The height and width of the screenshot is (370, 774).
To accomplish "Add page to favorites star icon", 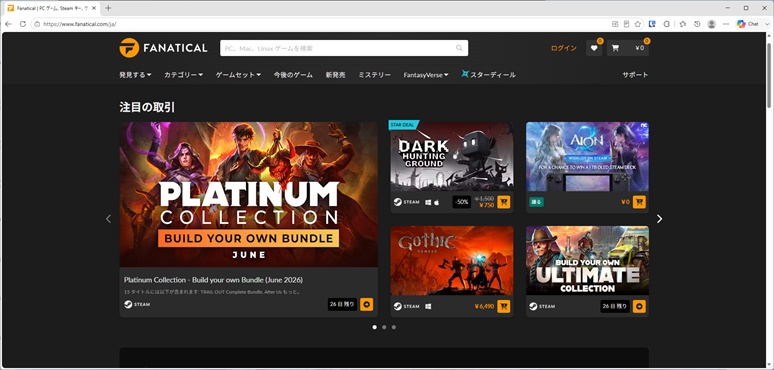I will click(x=638, y=24).
